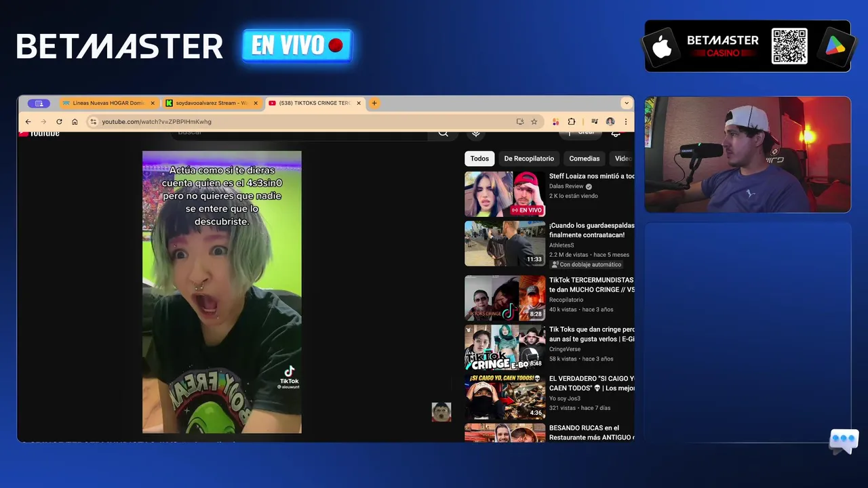The height and width of the screenshot is (488, 868).
Task: Click the voice search microphone
Action: (x=476, y=134)
